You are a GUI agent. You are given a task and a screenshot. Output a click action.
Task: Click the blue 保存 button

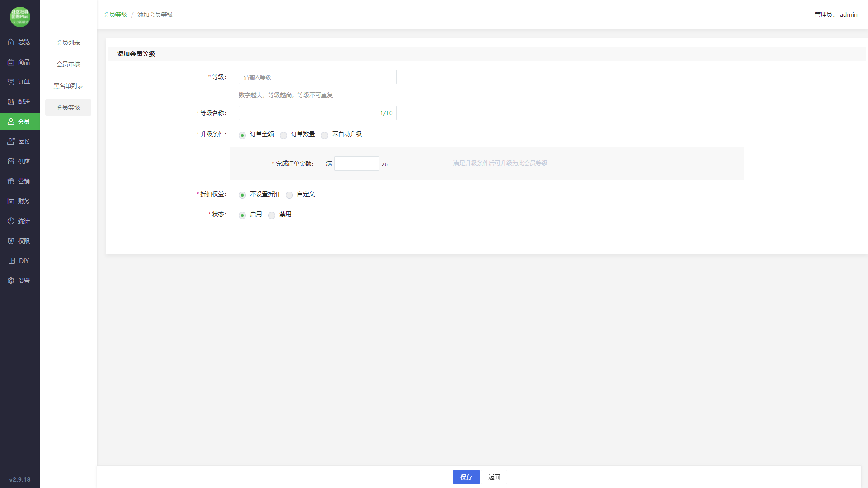click(466, 477)
